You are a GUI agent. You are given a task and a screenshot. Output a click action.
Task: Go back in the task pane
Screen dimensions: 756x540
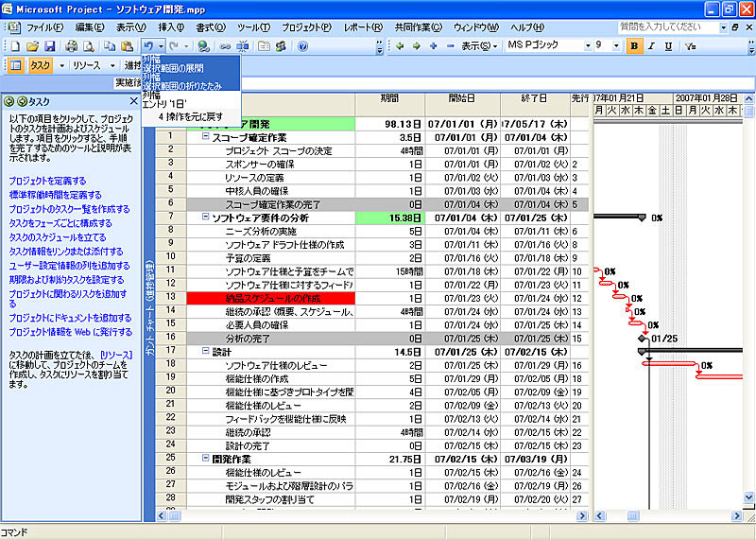[x=9, y=102]
